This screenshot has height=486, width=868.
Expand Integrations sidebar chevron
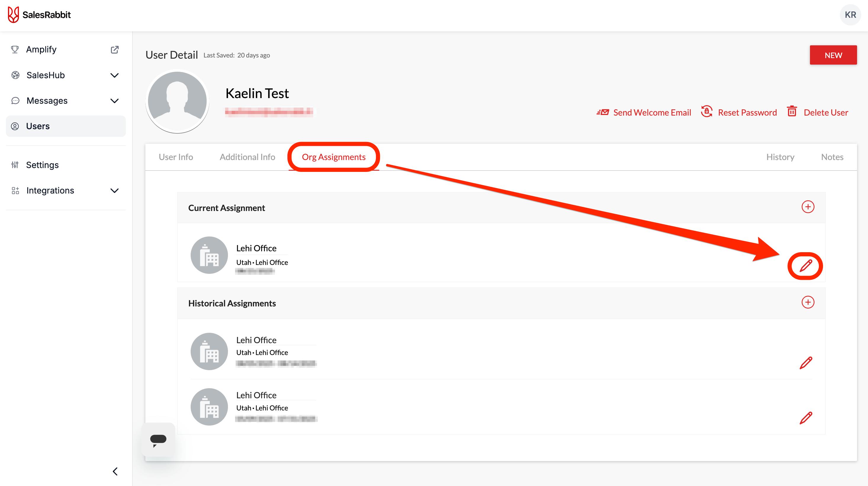pos(115,191)
